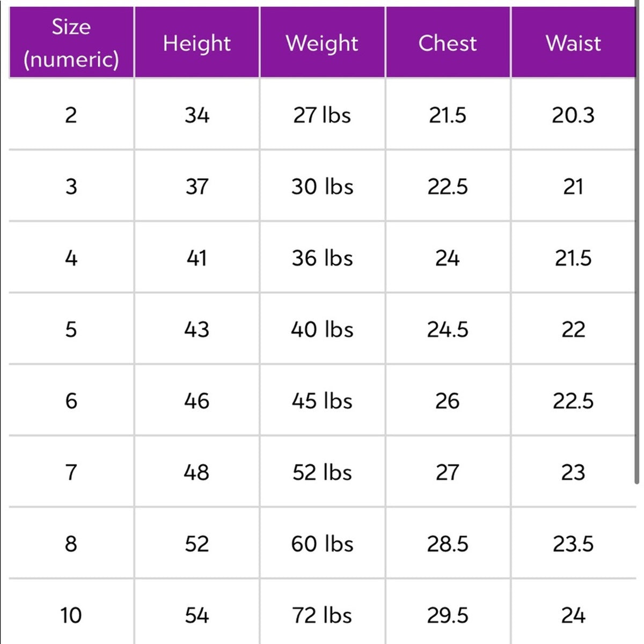The image size is (644, 644).
Task: Select the 22.5 chest measurement cell
Action: point(448,186)
